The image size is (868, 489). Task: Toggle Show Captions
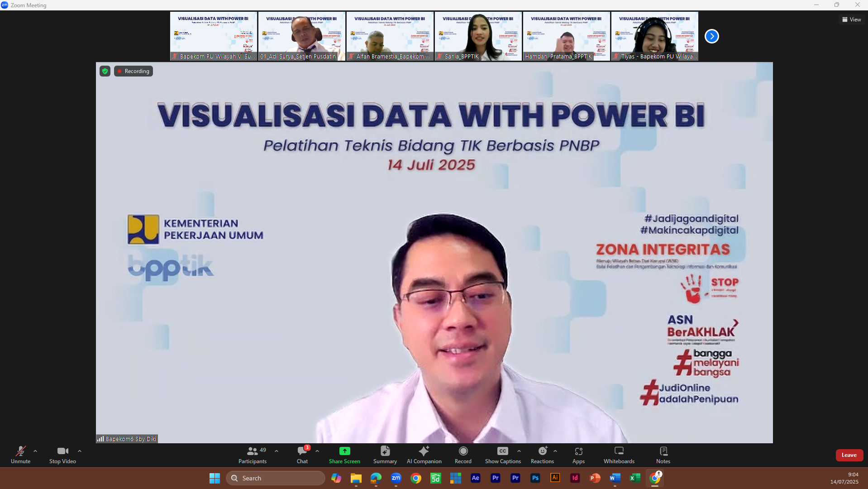(x=503, y=455)
